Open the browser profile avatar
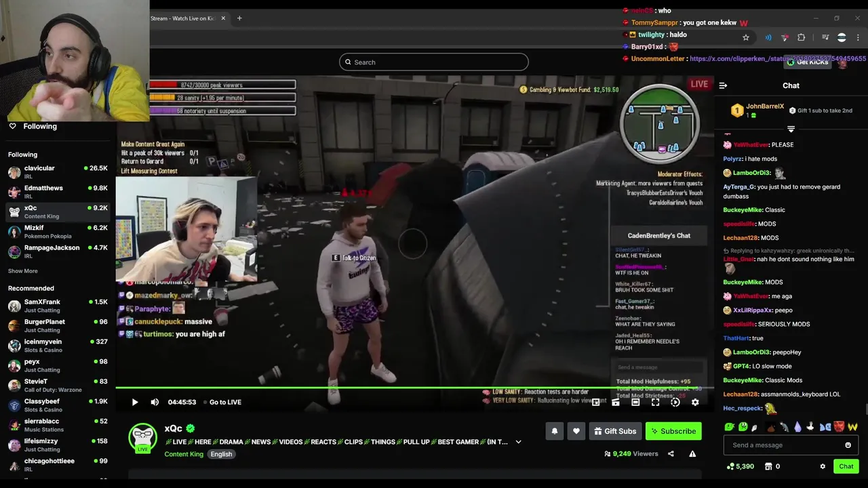Image resolution: width=868 pixels, height=488 pixels. (842, 38)
